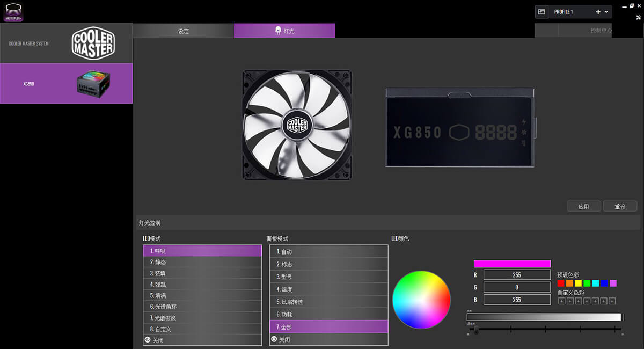Choose the purple preset color
This screenshot has height=349, width=644.
coord(613,283)
